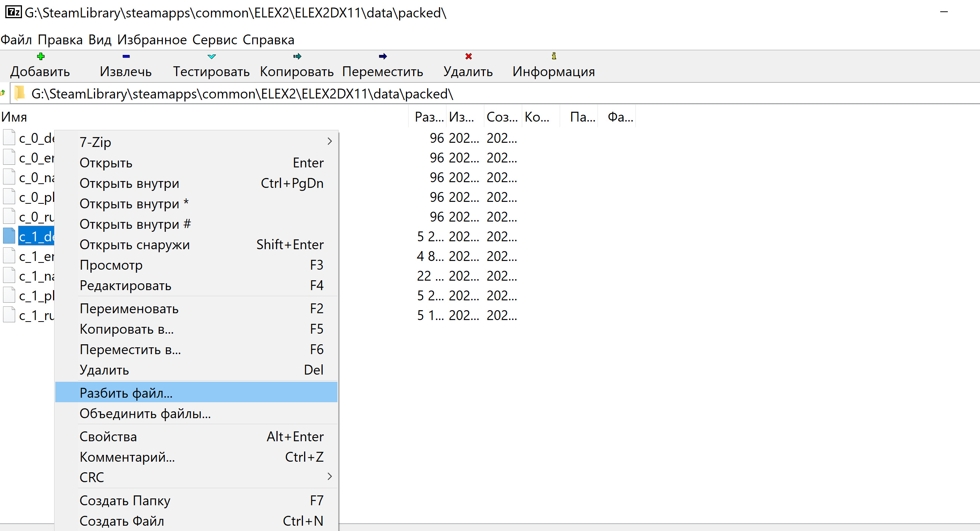Click the yellow Information icon
The width and height of the screenshot is (980, 531).
(554, 56)
